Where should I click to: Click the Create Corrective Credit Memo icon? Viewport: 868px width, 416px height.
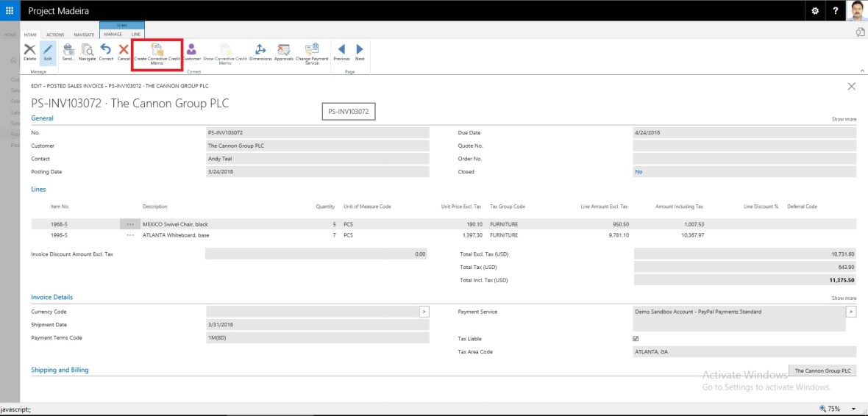(157, 51)
